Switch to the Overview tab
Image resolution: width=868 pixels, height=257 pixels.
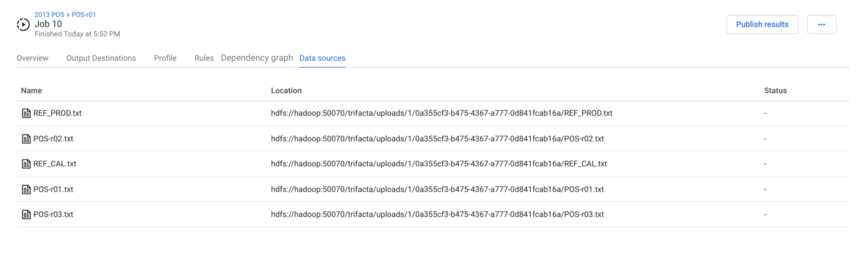pyautogui.click(x=33, y=58)
